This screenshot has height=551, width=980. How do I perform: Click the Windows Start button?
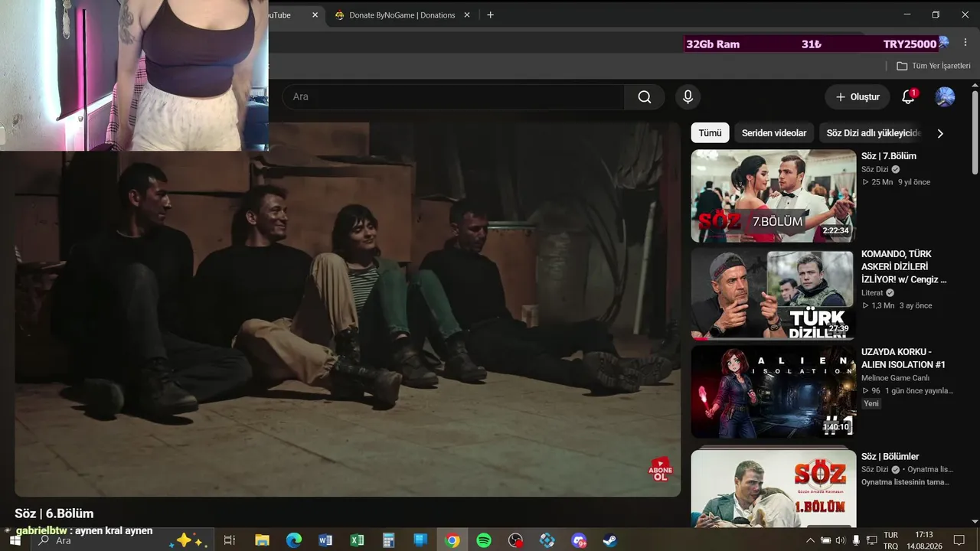pos(15,540)
